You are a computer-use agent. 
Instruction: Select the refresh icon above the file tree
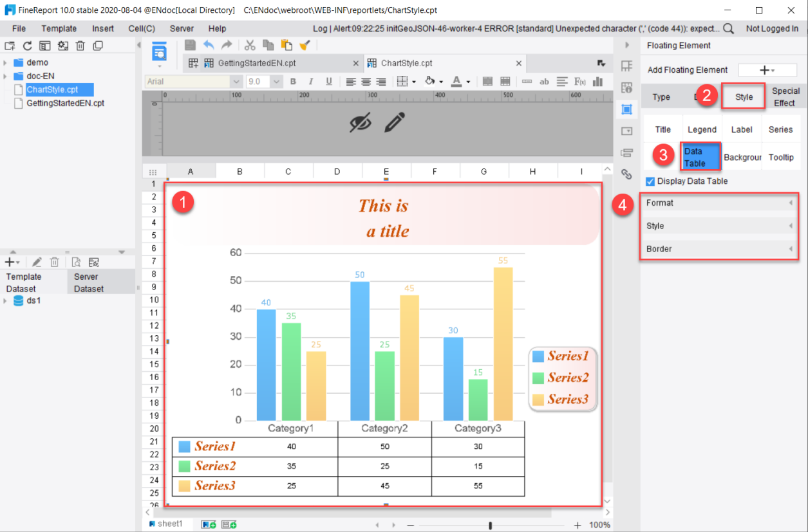click(x=26, y=45)
